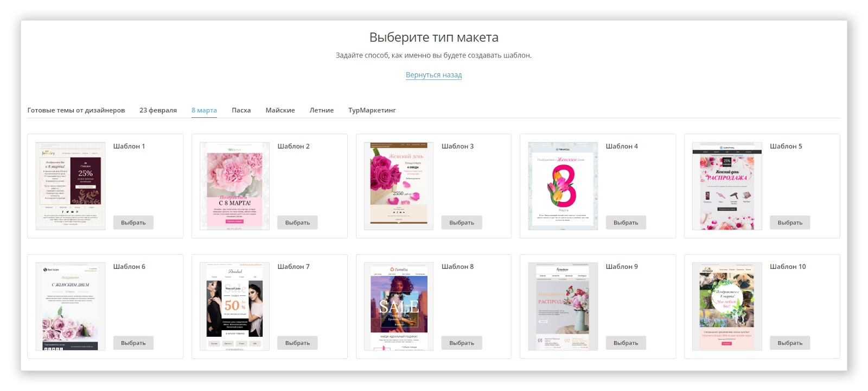868x391 pixels.
Task: Open the Шаблон 6 dark roses thumbnail
Action: (x=71, y=307)
